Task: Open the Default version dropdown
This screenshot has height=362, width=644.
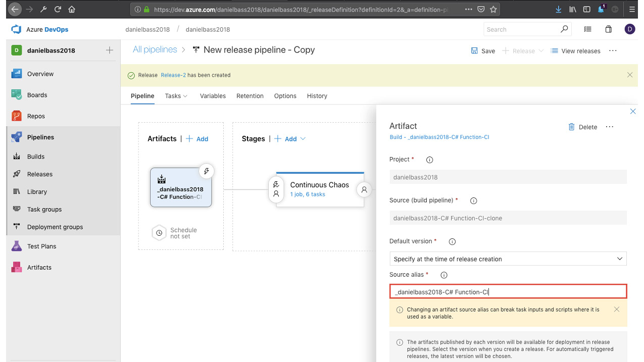Action: [508, 258]
